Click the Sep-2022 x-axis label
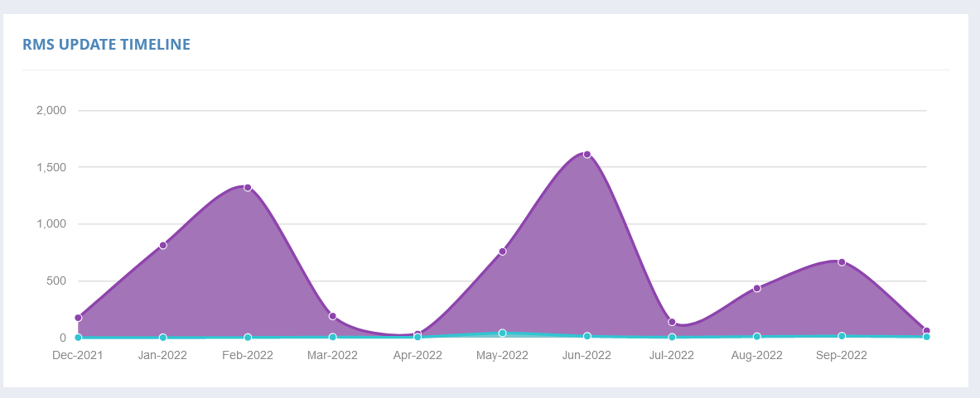The width and height of the screenshot is (980, 398). [842, 356]
